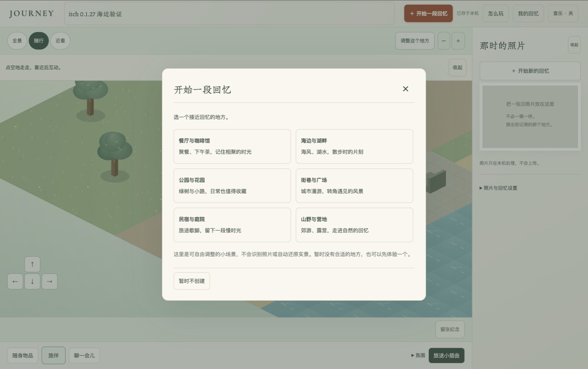Viewport: 588px width, 369px height.
Task: Click the title field itch 0.1.27 海边验证
Action: (229, 14)
